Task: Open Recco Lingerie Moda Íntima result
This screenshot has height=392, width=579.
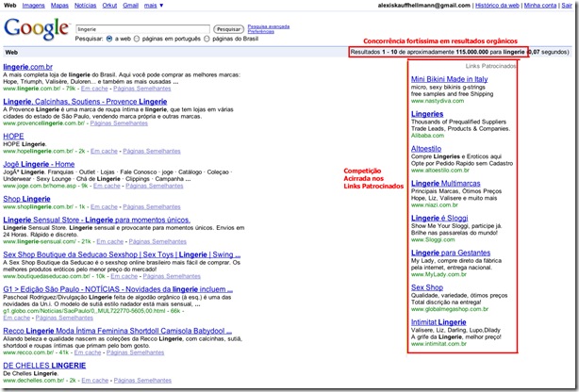Action: coord(118,331)
